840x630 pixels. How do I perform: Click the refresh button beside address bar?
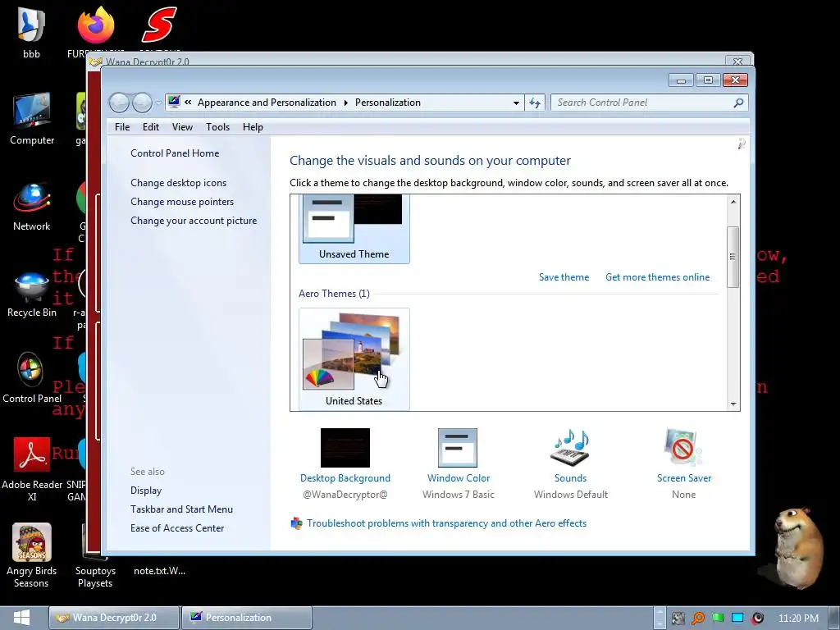coord(535,103)
